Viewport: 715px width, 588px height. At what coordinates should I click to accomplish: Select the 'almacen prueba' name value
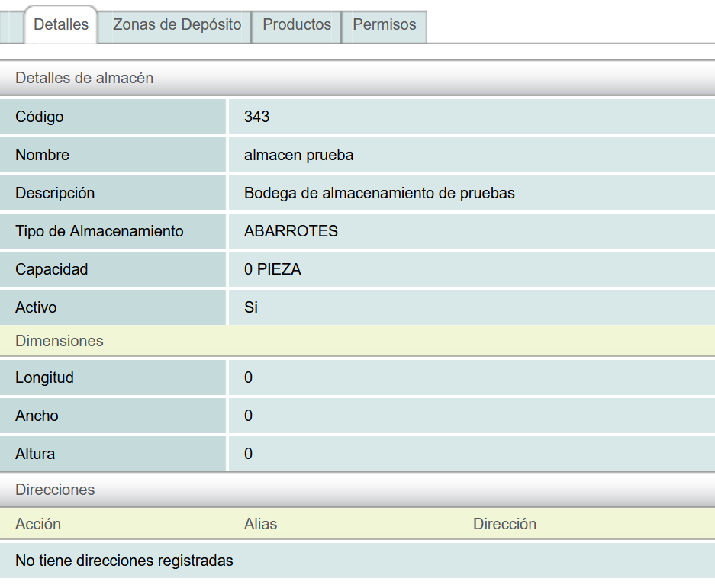pos(298,155)
